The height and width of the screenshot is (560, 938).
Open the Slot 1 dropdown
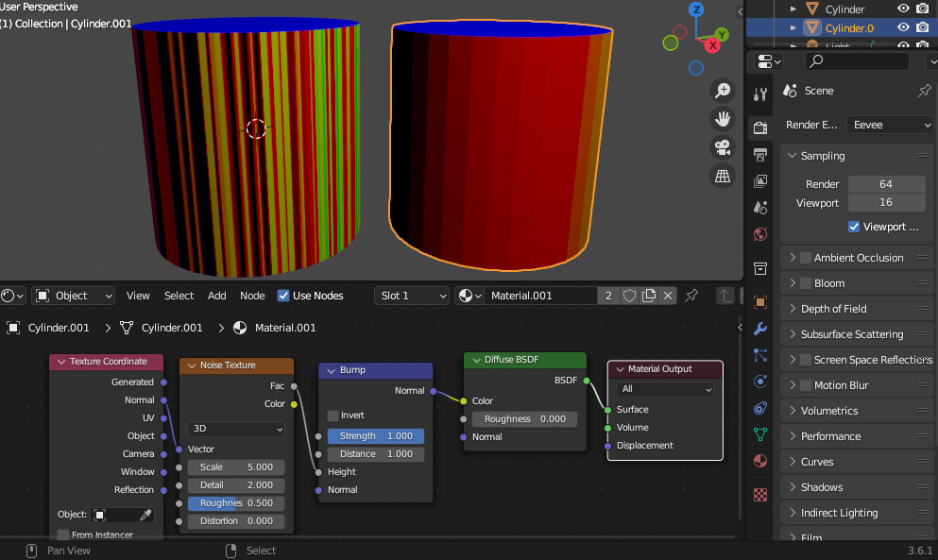[x=412, y=296]
